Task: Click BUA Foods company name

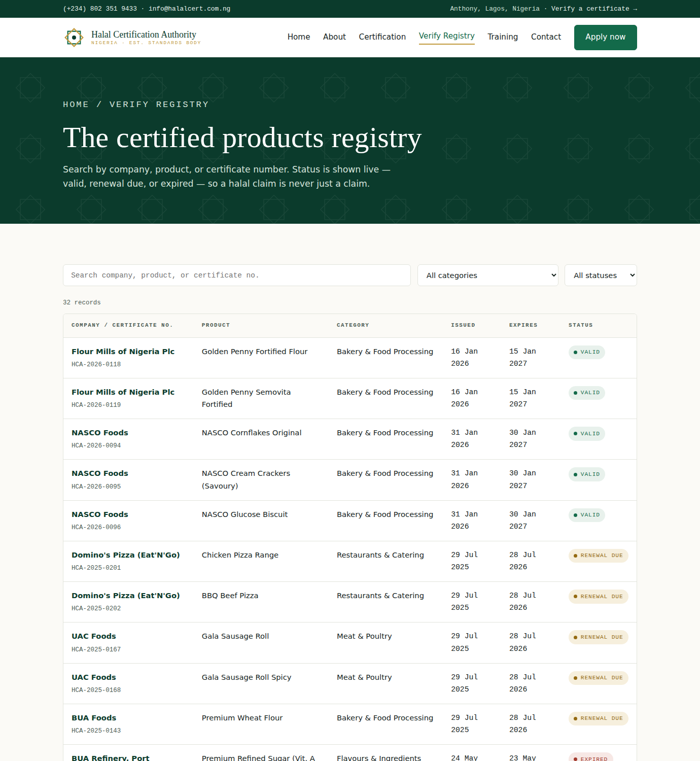Action: tap(94, 718)
